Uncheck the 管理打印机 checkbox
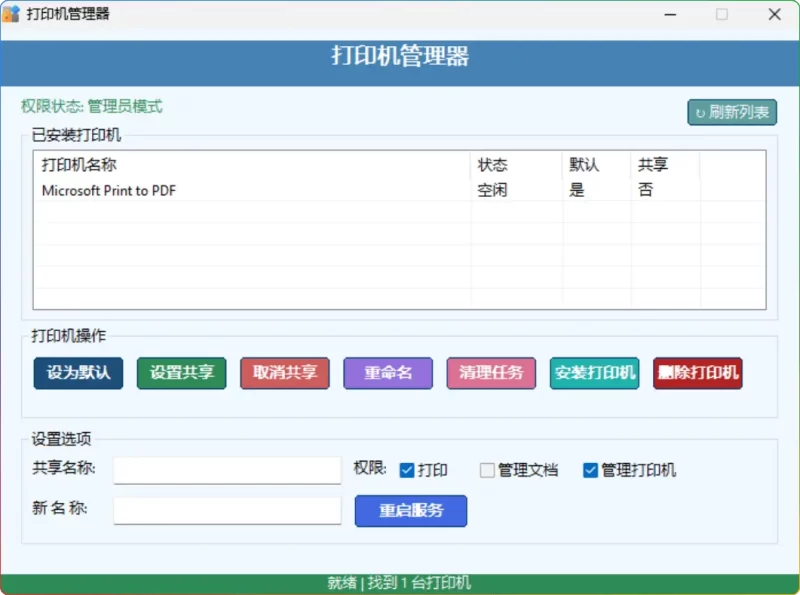Image resolution: width=800 pixels, height=595 pixels. [x=590, y=470]
